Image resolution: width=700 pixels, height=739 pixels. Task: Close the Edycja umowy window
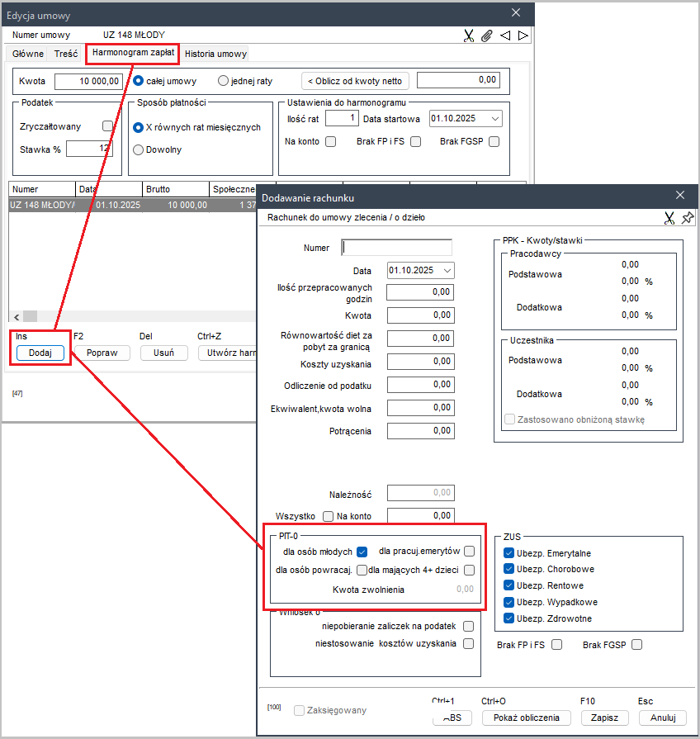coord(517,13)
